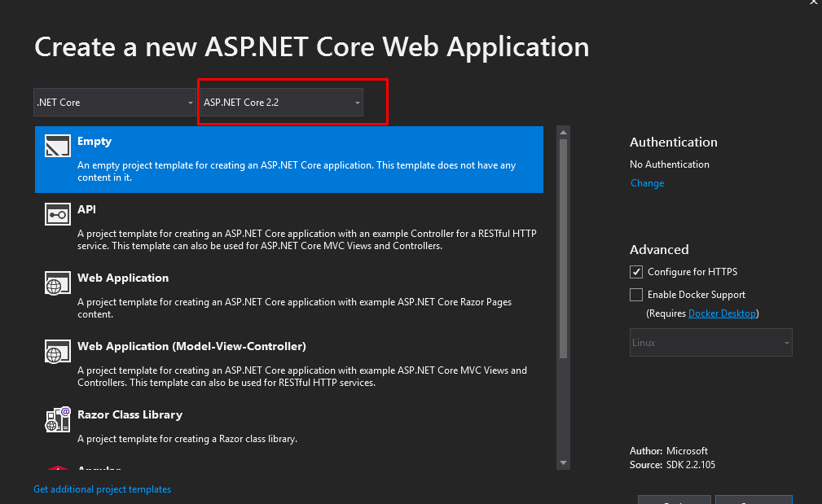822x504 pixels.
Task: Enable Docker Support checkbox
Action: pos(636,295)
